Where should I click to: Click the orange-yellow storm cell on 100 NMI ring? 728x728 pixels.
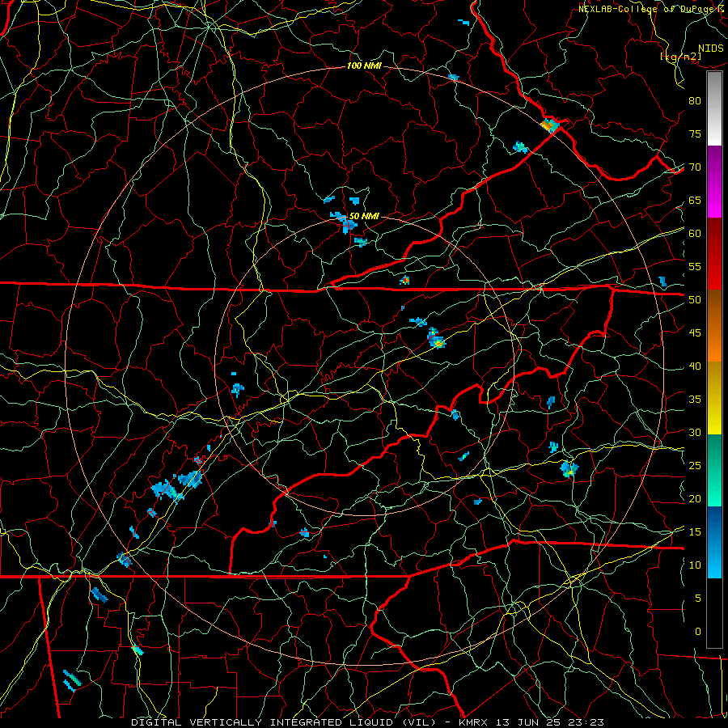[550, 125]
